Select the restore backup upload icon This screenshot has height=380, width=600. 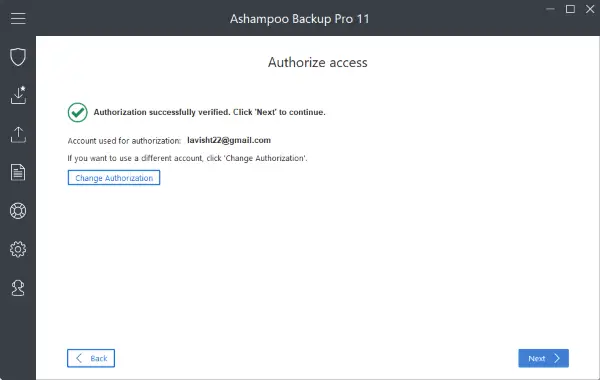pyautogui.click(x=18, y=135)
